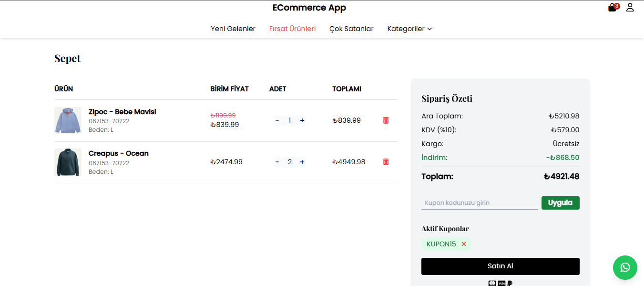Open Creapus - Ocean product thumbnail
The image size is (644, 286).
[x=68, y=162]
